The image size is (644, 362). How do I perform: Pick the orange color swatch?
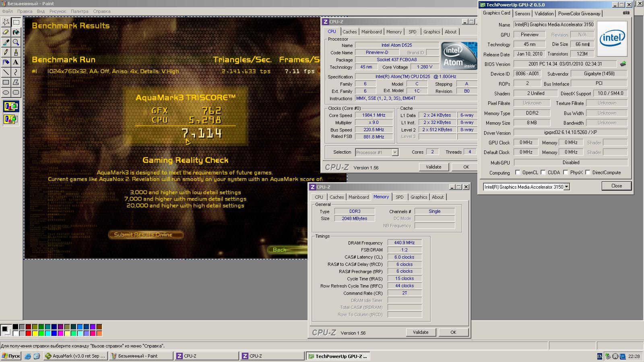click(99, 333)
